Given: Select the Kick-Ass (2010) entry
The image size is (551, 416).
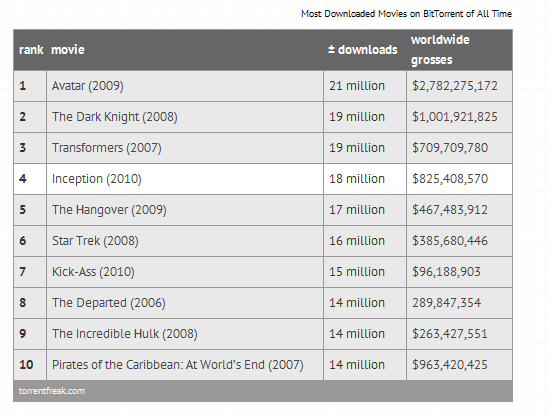Looking at the screenshot, I should (x=185, y=272).
